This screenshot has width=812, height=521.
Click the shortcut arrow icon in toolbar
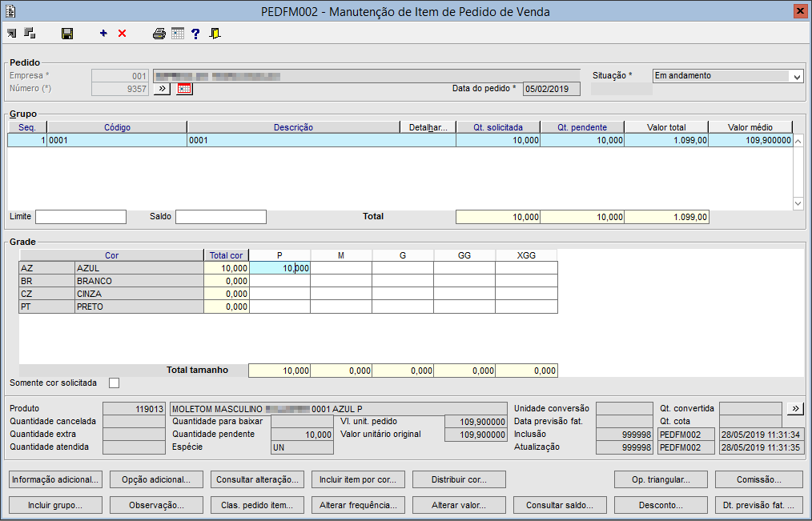tap(11, 34)
